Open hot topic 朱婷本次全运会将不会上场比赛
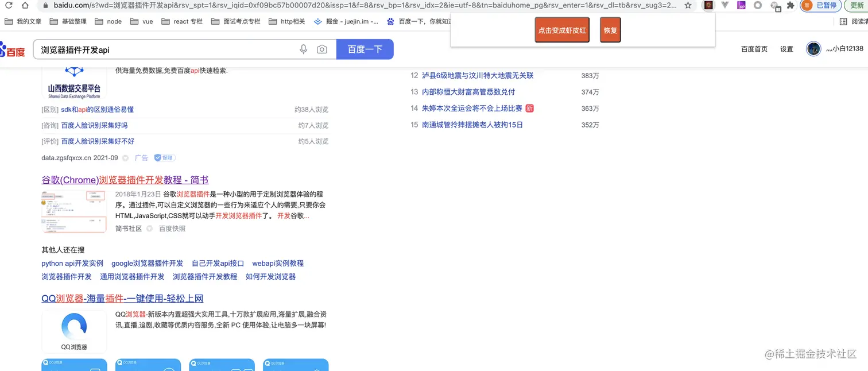Viewport: 868px width, 371px height. [472, 108]
